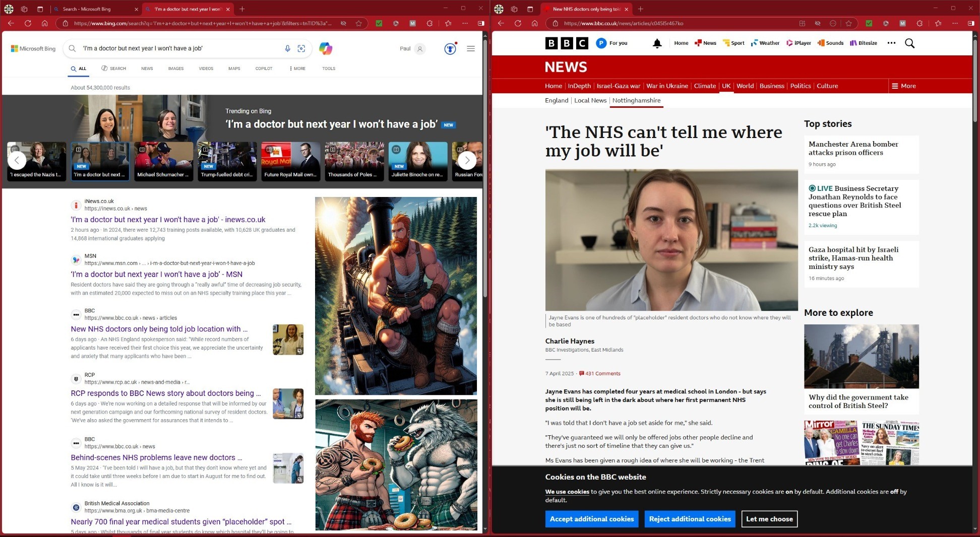Open new tab in BBC browser window

(640, 9)
